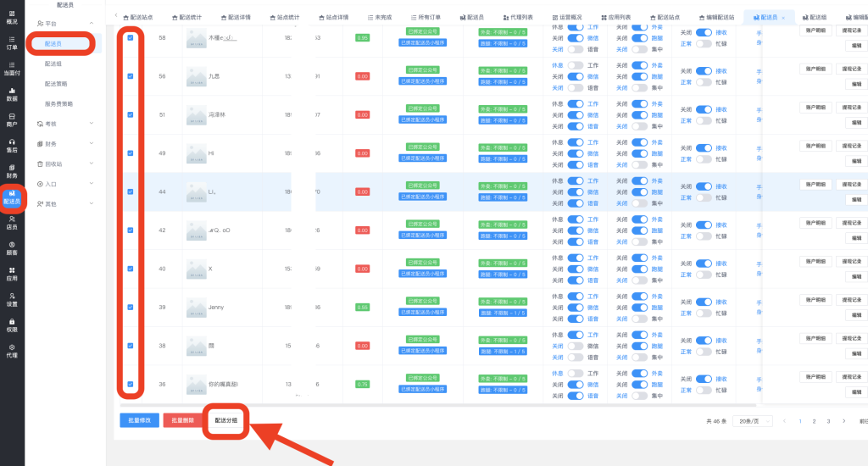Image resolution: width=868 pixels, height=466 pixels.
Task: Open 权限 permissions in the left sidebar
Action: click(12, 325)
